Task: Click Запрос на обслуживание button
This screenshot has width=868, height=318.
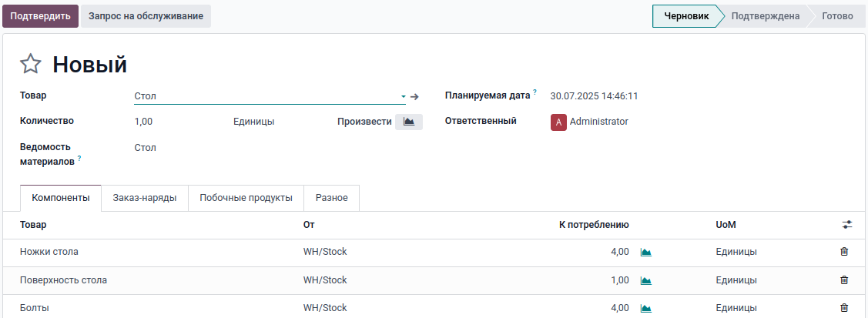Action: 146,16
